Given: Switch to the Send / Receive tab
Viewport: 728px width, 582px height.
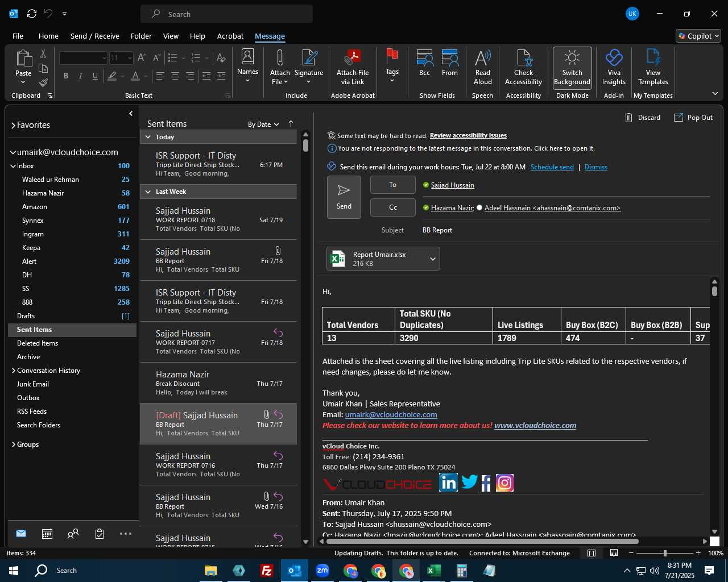Looking at the screenshot, I should pyautogui.click(x=95, y=36).
